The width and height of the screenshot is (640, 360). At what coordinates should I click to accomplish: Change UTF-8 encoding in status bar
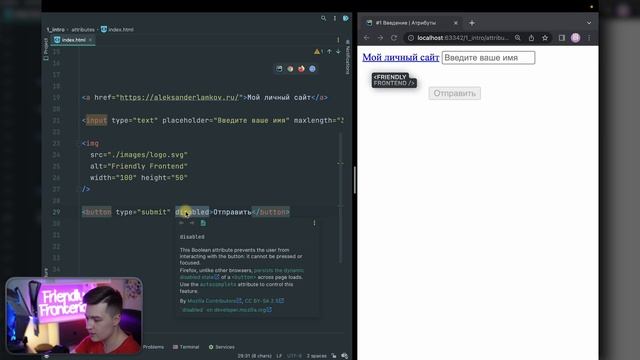(294, 356)
